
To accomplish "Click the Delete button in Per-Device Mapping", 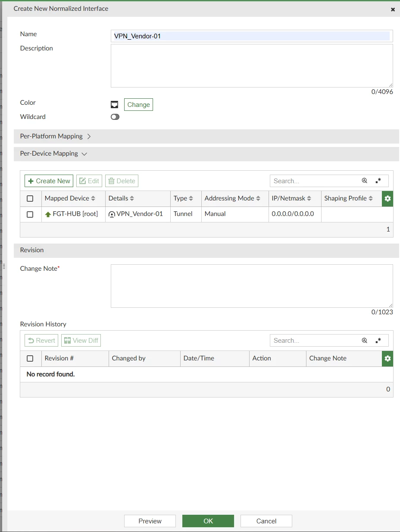I will coord(122,181).
